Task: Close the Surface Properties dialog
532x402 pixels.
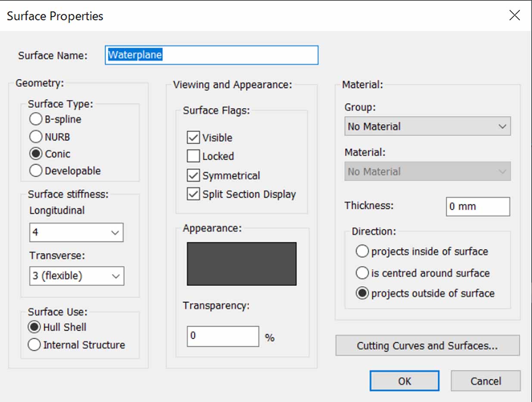Action: [x=514, y=16]
